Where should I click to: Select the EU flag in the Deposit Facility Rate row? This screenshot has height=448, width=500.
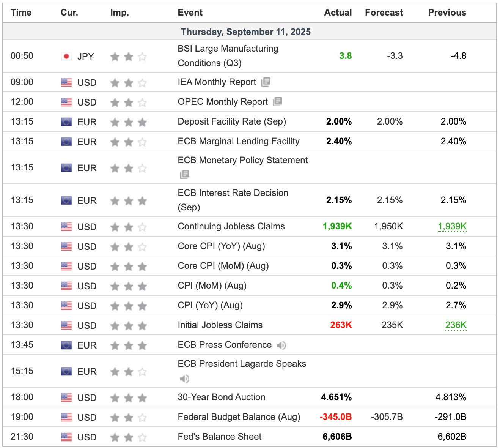tap(66, 122)
